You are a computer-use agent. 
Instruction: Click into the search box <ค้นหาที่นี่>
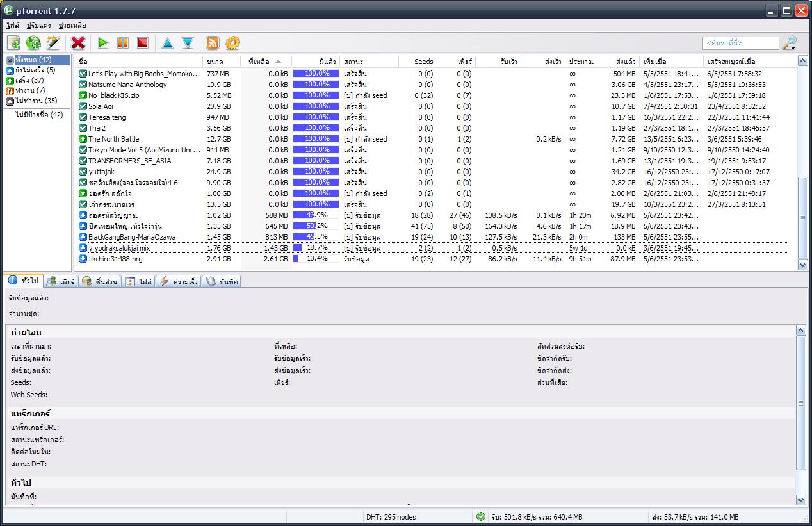pyautogui.click(x=740, y=43)
